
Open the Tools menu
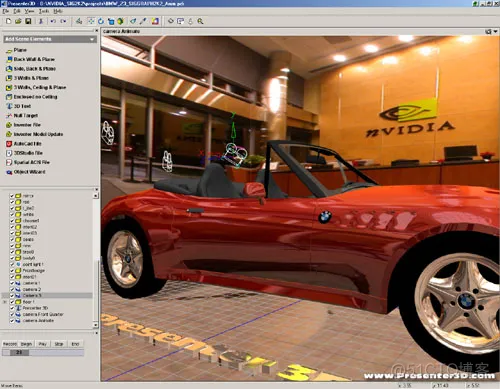(44, 11)
